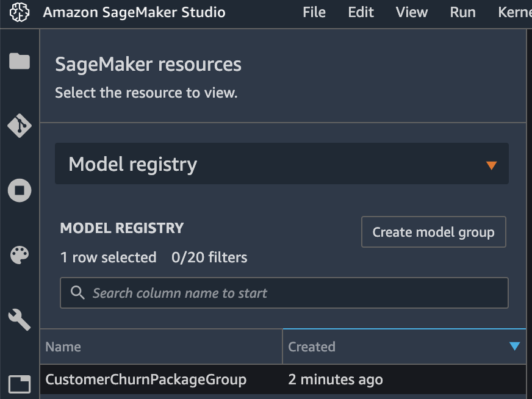Click the magnifier icon in search field
Image resolution: width=532 pixels, height=399 pixels.
pyautogui.click(x=77, y=292)
